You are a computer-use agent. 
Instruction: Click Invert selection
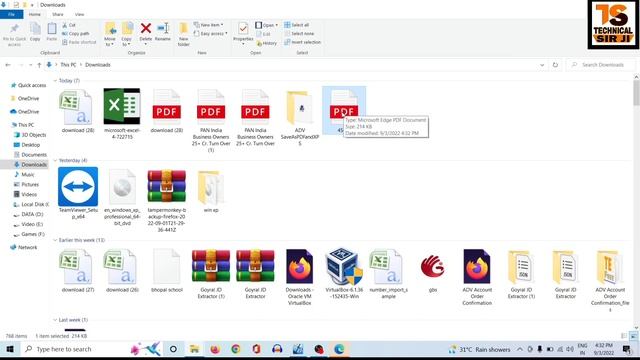pos(302,42)
